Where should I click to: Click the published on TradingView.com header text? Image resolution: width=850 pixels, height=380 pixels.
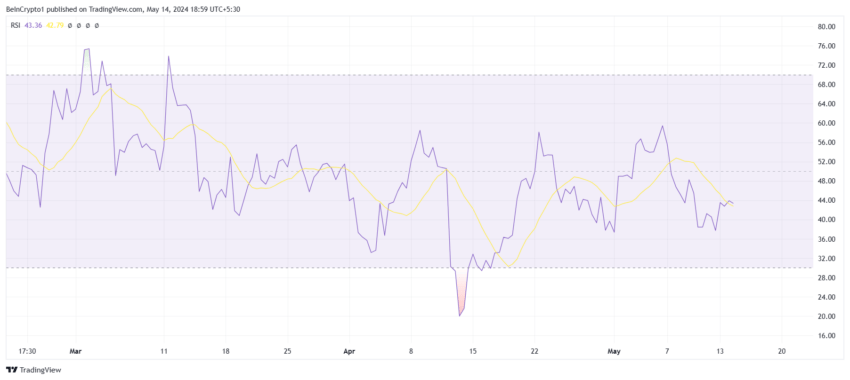[x=95, y=7]
